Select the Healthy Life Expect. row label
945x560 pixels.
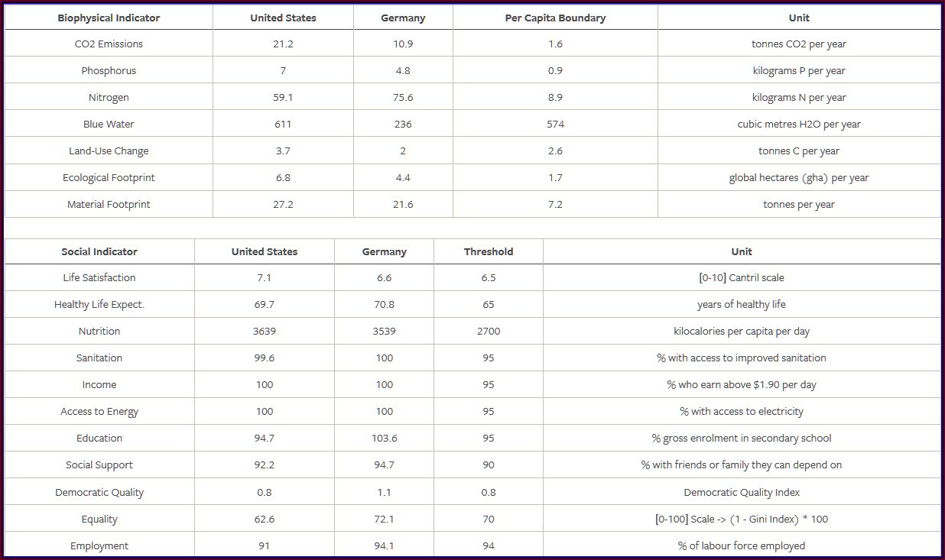[x=99, y=304]
